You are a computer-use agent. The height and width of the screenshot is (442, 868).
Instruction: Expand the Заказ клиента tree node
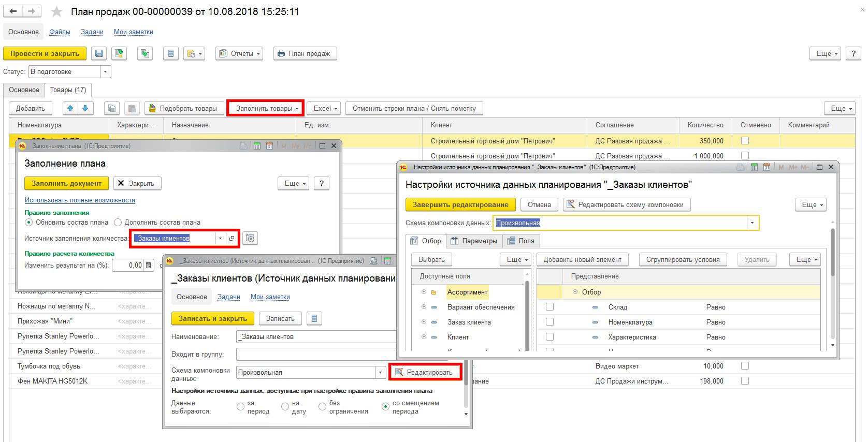coord(424,322)
